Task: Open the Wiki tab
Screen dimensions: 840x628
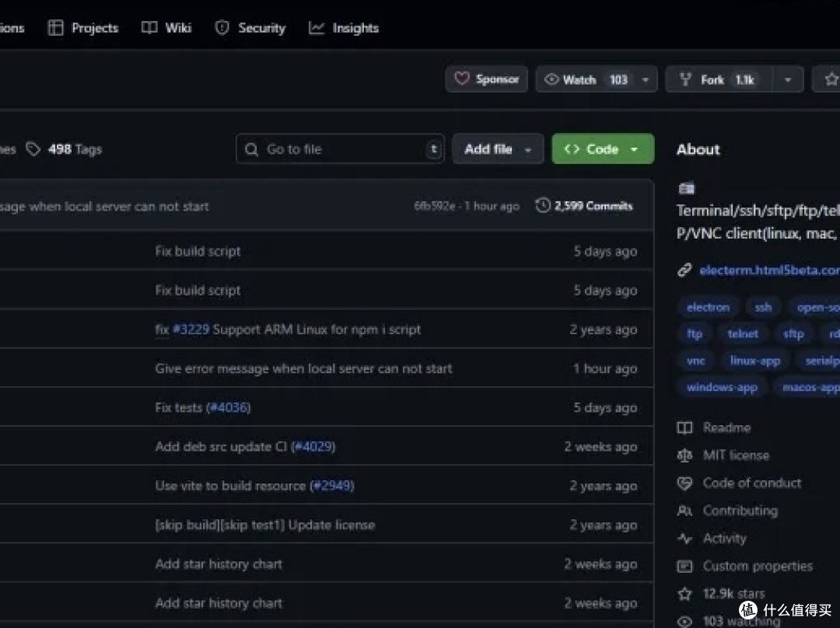Action: tap(166, 28)
